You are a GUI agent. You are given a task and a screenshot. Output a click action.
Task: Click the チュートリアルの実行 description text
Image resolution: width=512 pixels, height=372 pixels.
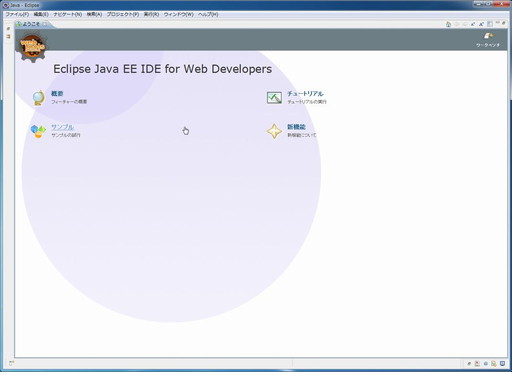[x=307, y=102]
